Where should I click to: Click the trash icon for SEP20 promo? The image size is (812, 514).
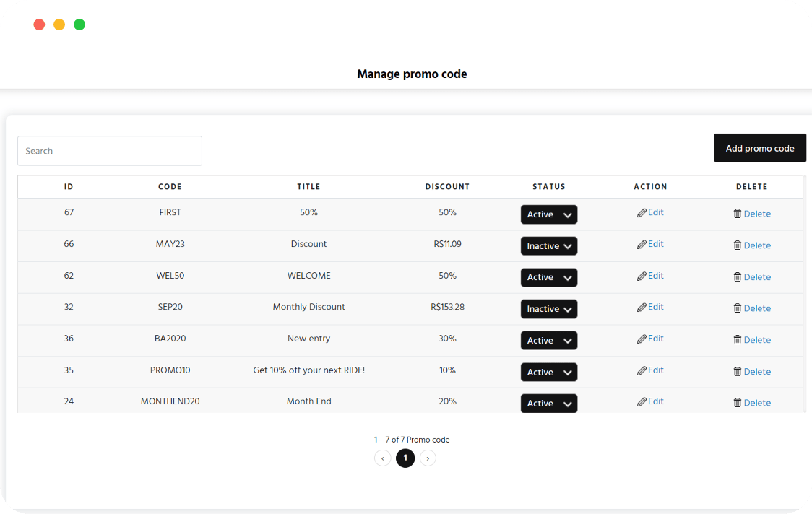738,308
